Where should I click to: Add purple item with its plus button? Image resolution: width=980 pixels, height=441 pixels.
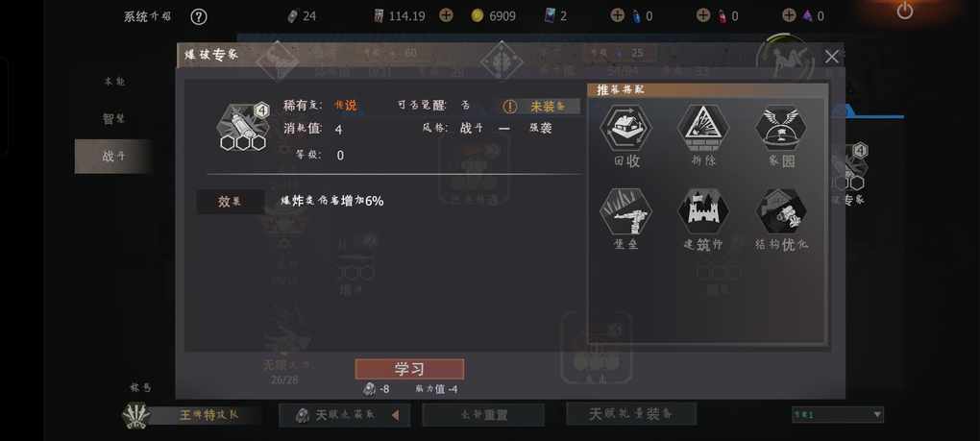point(789,15)
